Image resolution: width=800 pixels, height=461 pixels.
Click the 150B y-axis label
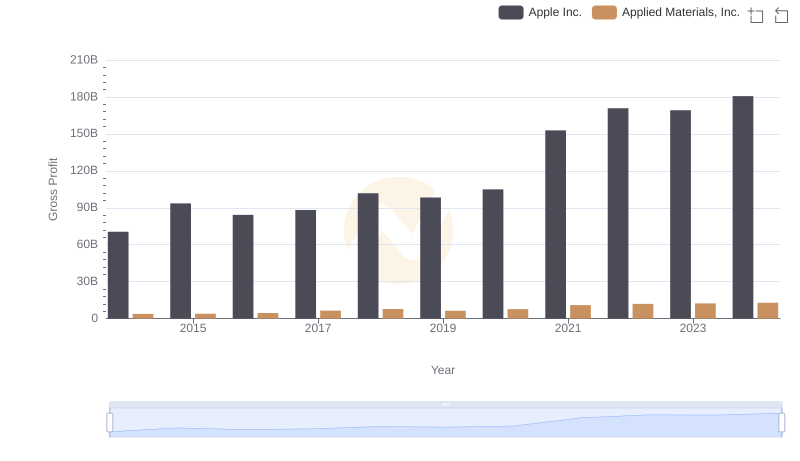click(84, 134)
